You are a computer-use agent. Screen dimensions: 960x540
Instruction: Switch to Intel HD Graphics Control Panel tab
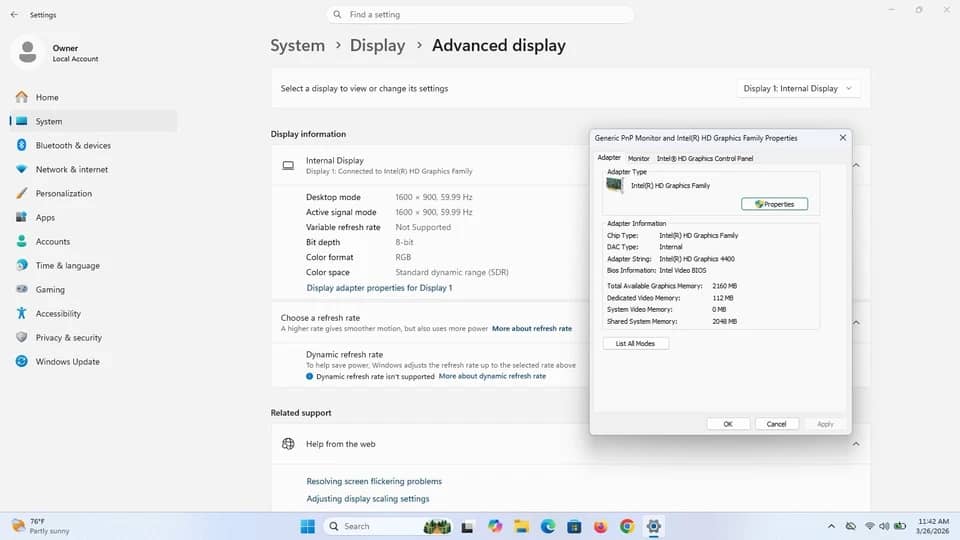[705, 158]
